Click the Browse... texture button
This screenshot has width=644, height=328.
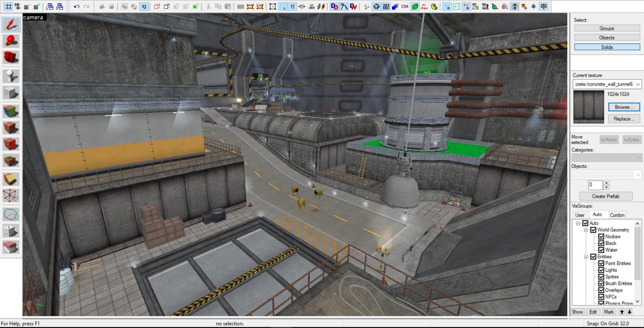click(624, 107)
